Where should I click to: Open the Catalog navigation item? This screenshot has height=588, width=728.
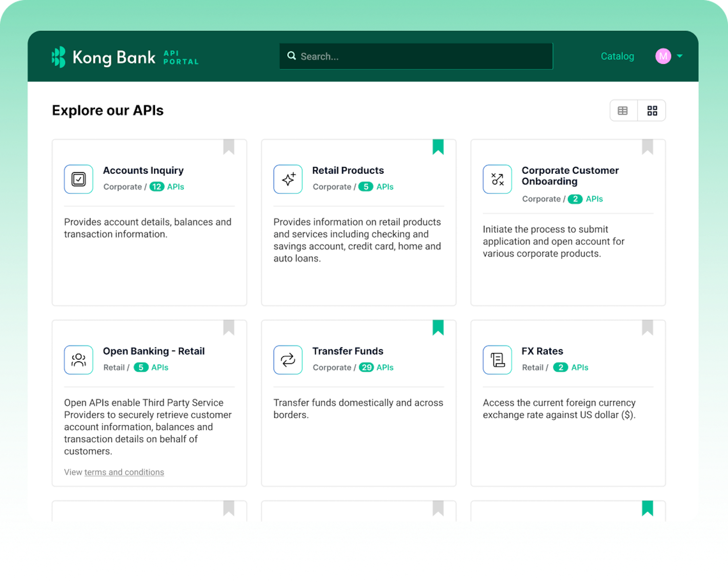tap(617, 56)
